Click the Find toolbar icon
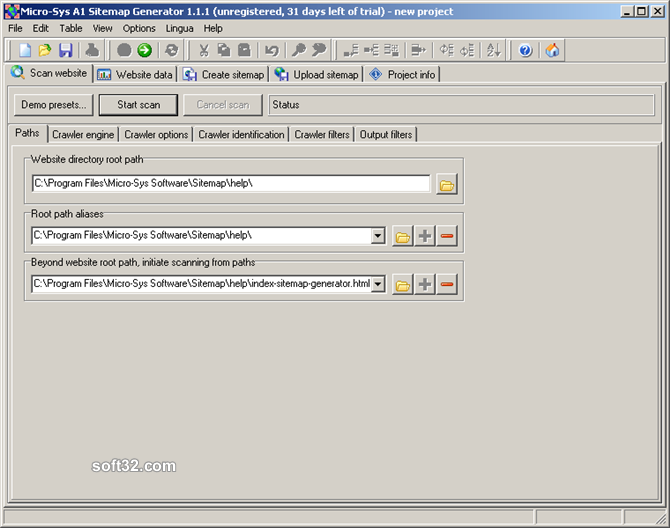Image resolution: width=670 pixels, height=528 pixels. tap(299, 50)
